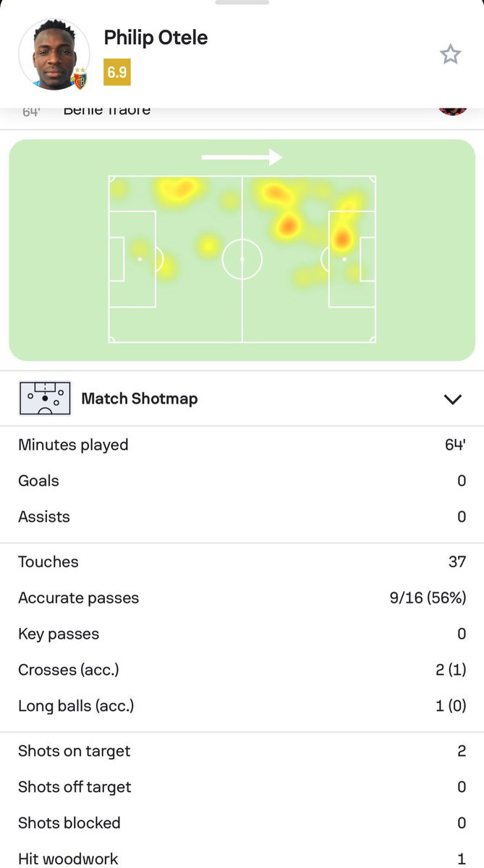484x868 pixels.
Task: Tap the orange hotspot right of midfield
Action: pos(287,226)
